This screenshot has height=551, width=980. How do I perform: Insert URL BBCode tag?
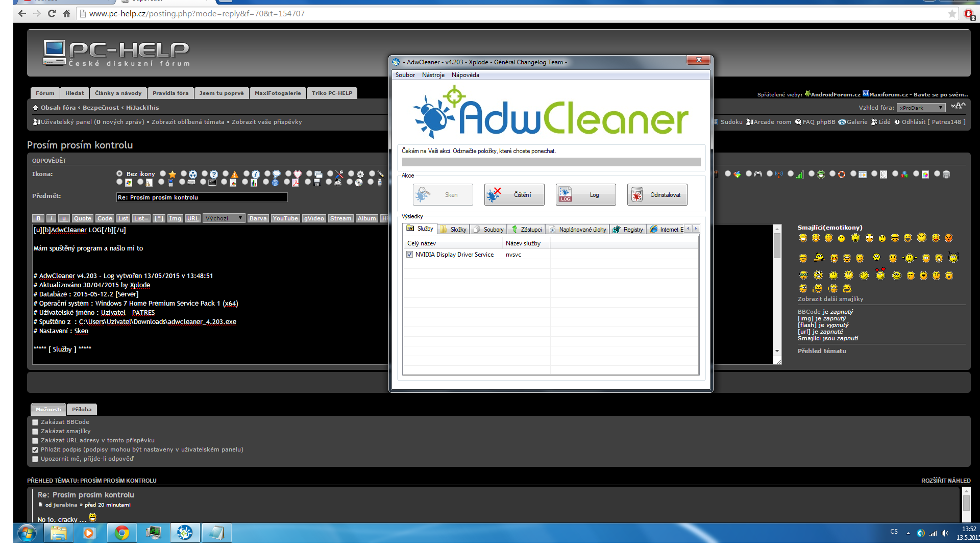tap(192, 218)
